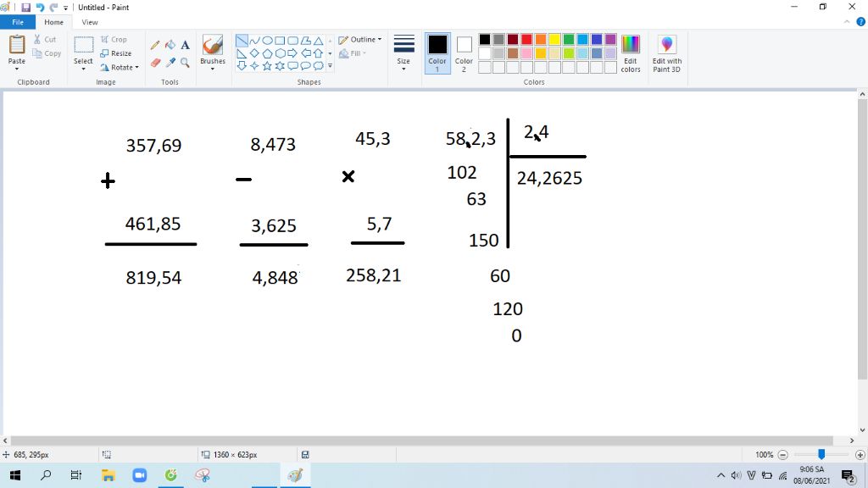Click the zoom in plus button
Image resolution: width=868 pixels, height=488 pixels.
pos(860,455)
